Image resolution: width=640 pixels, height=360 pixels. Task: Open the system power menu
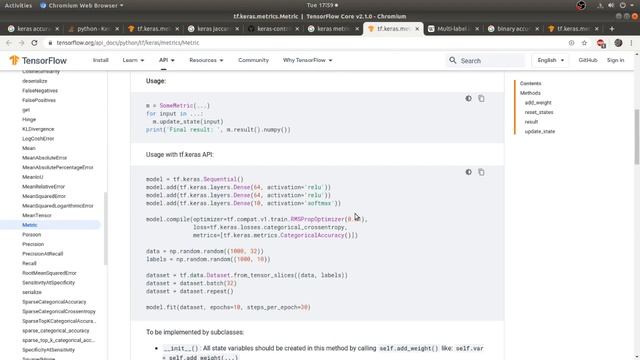622,5
